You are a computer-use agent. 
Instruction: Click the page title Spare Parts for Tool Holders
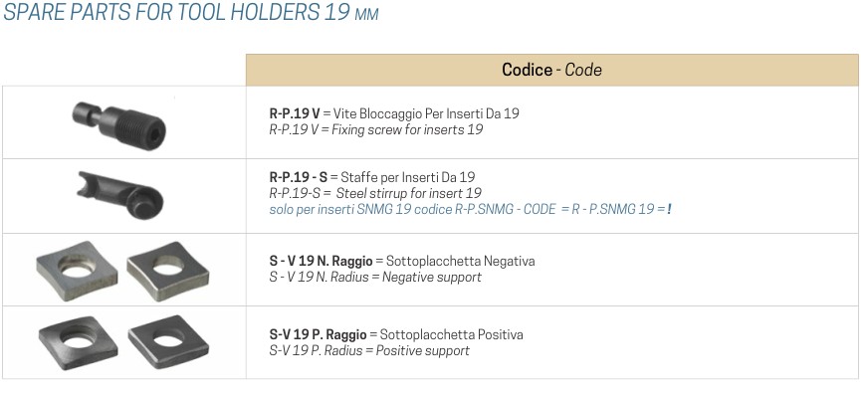click(189, 14)
